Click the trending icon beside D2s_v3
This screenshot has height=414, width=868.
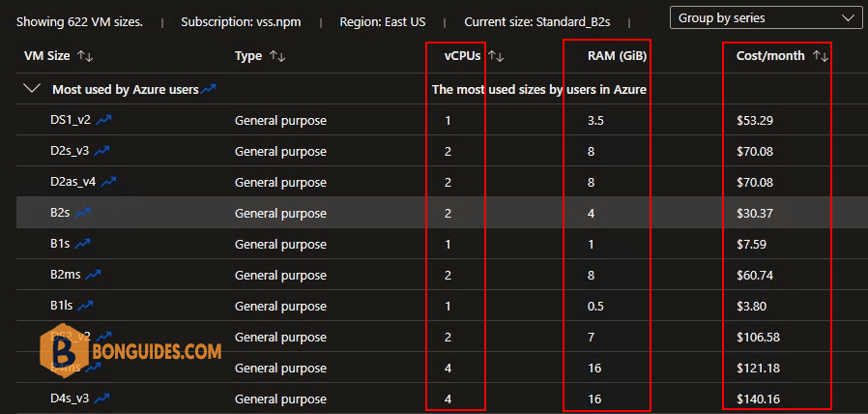(101, 151)
